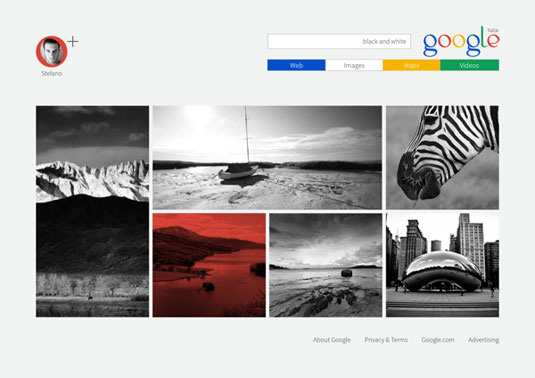Screen dimensions: 535x378
Task: Open the sailboat on beach thumbnail
Action: [267, 157]
